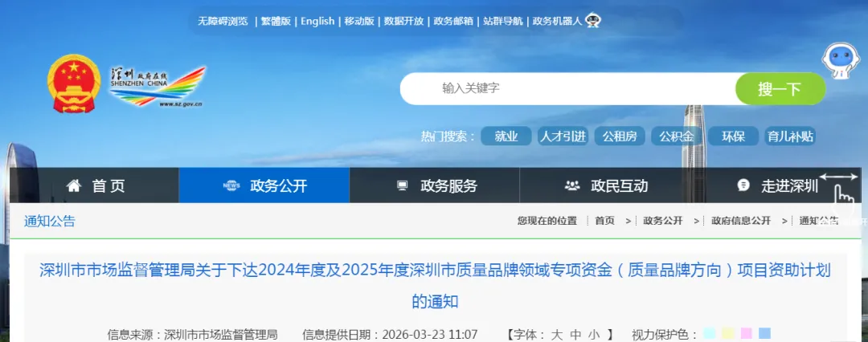868x342 pixels.
Task: Select hot search tag 育儿补贴
Action: pyautogui.click(x=790, y=136)
